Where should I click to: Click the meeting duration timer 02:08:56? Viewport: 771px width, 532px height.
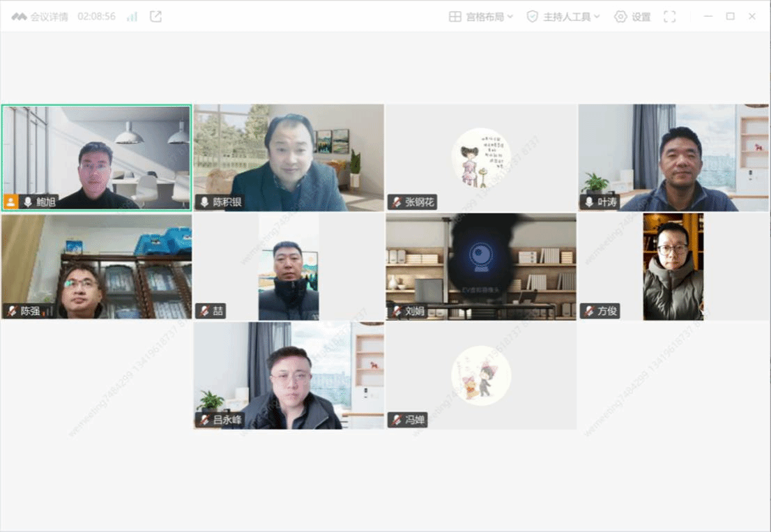(x=96, y=17)
